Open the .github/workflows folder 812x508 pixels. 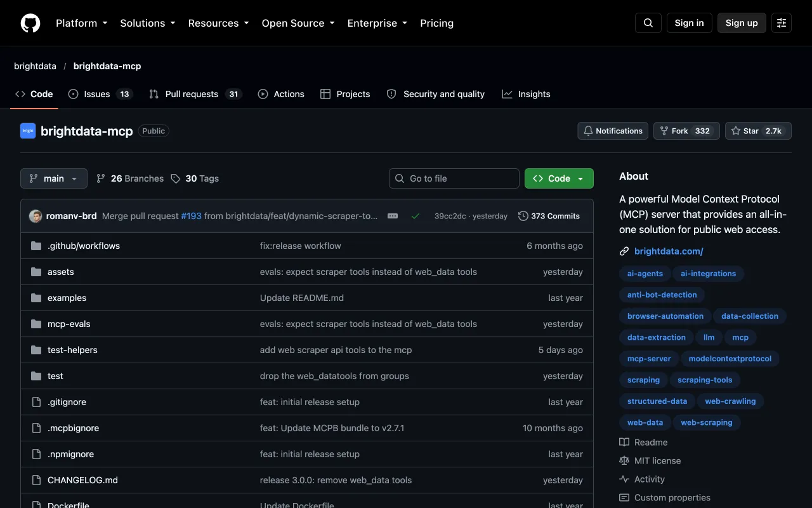(84, 246)
